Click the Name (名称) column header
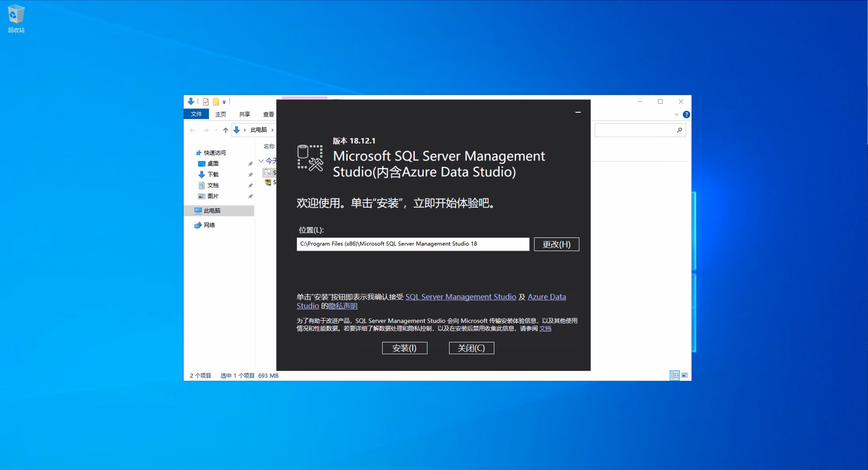Image resolution: width=868 pixels, height=470 pixels. pyautogui.click(x=269, y=146)
